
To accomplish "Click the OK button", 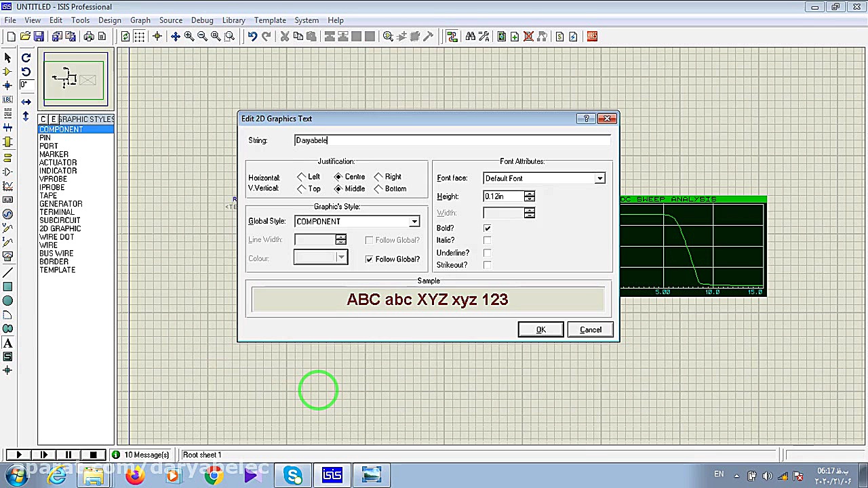I will coord(540,329).
